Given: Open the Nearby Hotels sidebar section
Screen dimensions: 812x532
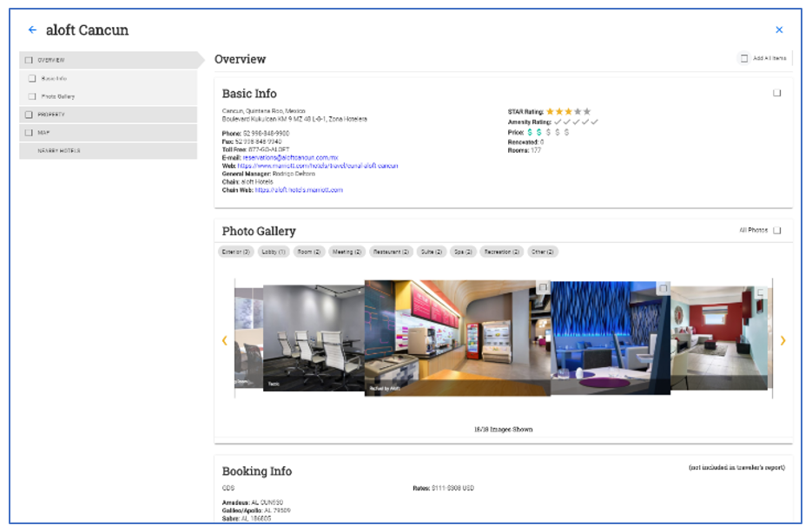Looking at the screenshot, I should (x=59, y=151).
